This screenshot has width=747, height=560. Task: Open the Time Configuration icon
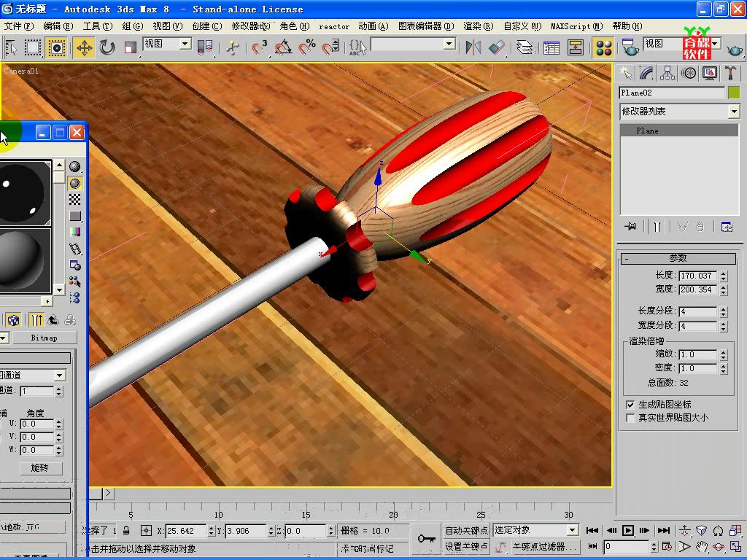[x=667, y=547]
